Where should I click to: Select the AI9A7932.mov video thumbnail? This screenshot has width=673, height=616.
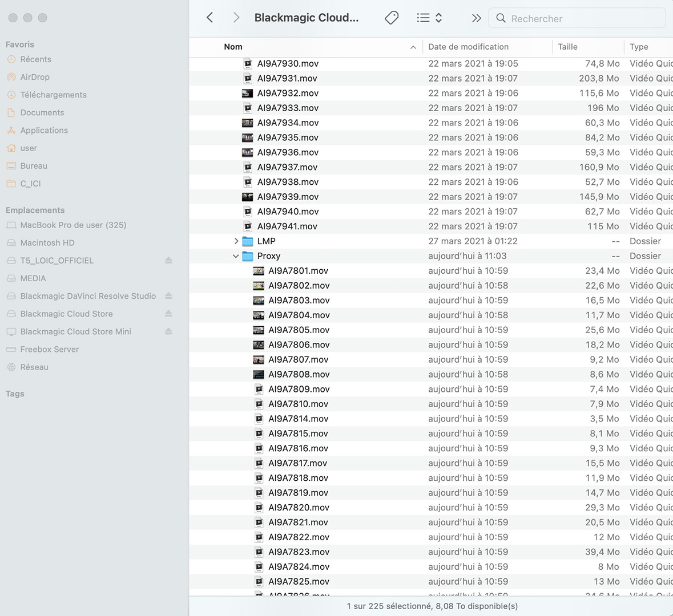[247, 93]
